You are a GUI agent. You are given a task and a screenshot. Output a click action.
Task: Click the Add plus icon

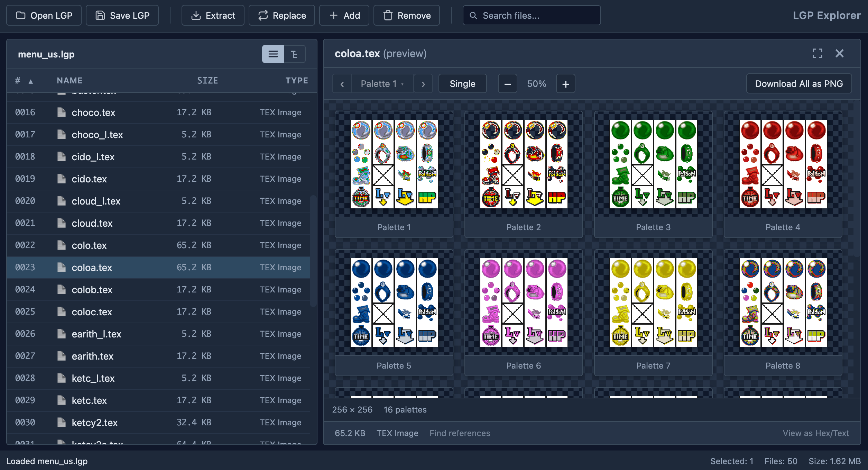click(x=334, y=16)
